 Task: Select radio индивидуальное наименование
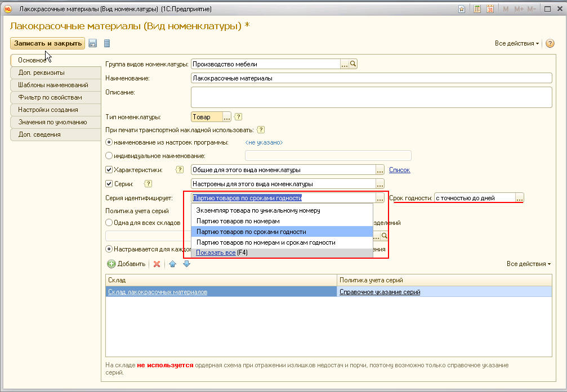[x=109, y=156]
